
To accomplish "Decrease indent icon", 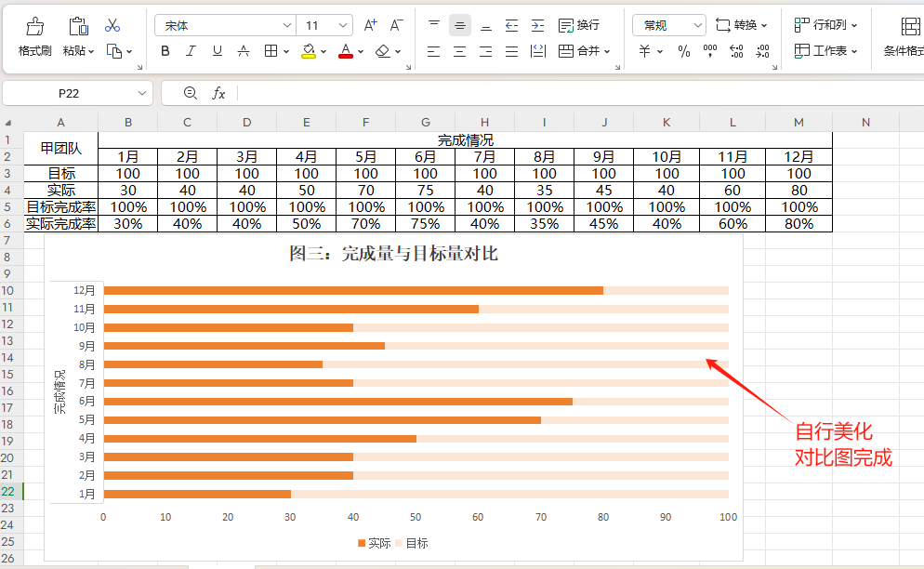I will [511, 25].
